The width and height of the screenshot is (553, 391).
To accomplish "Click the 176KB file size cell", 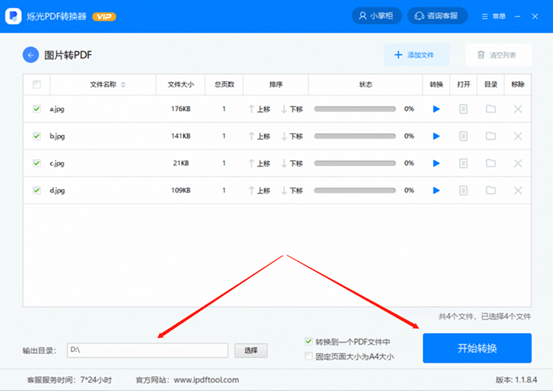I will pos(181,109).
